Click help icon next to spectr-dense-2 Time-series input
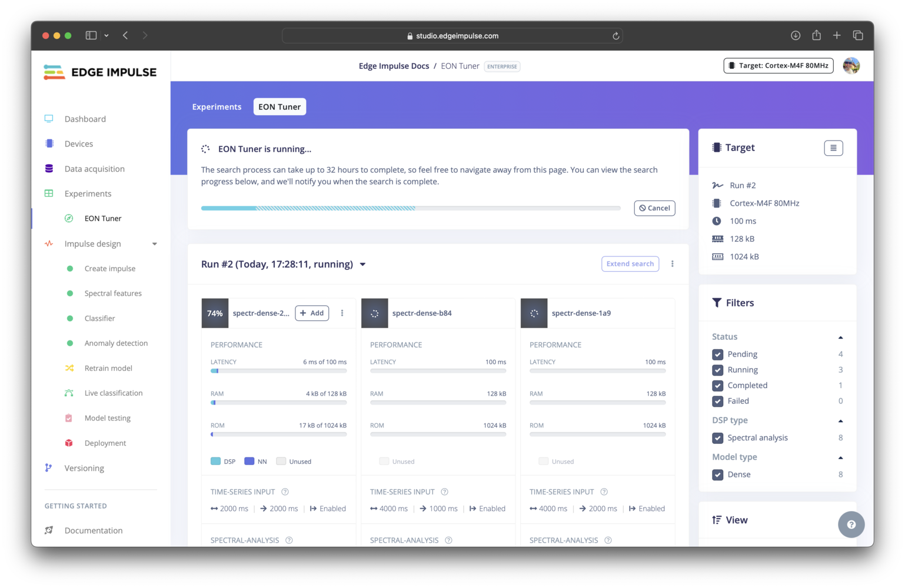 (x=285, y=492)
